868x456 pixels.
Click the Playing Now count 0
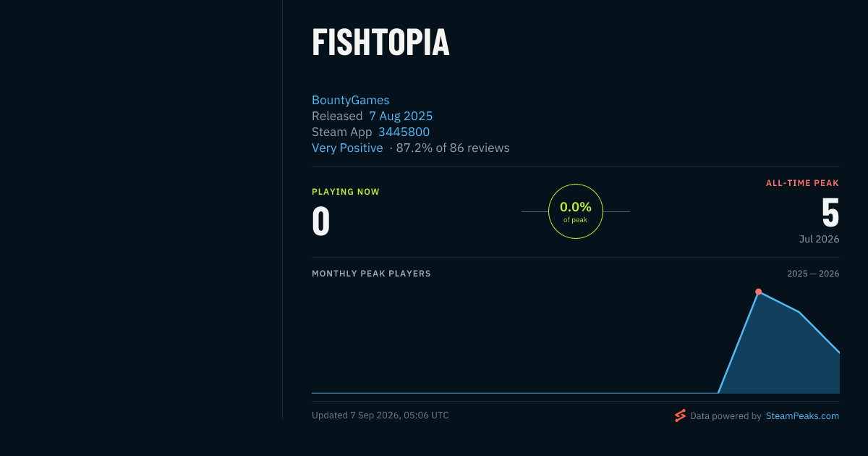tap(320, 221)
